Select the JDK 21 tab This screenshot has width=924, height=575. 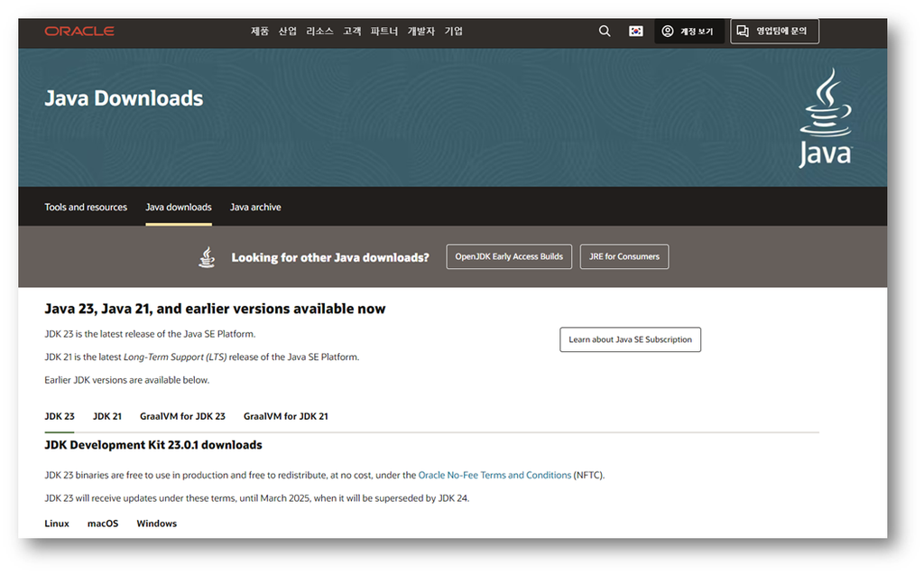coord(107,416)
